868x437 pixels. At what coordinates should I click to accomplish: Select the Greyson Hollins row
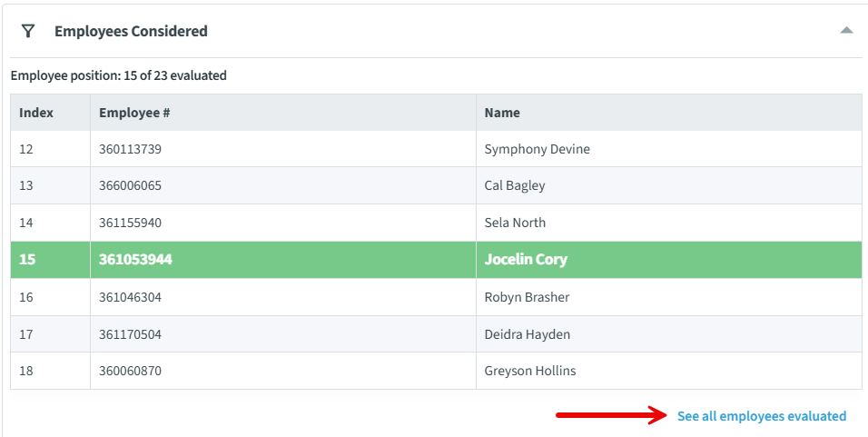(x=436, y=371)
